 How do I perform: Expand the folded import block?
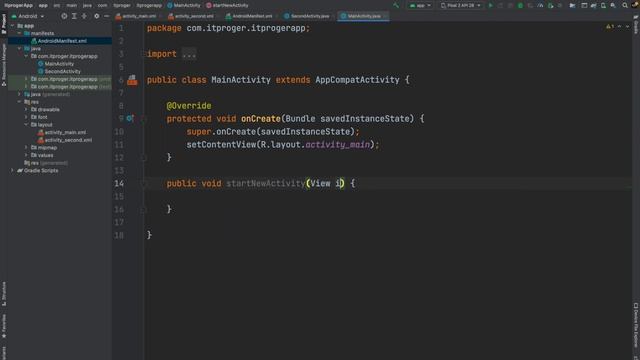click(x=189, y=54)
